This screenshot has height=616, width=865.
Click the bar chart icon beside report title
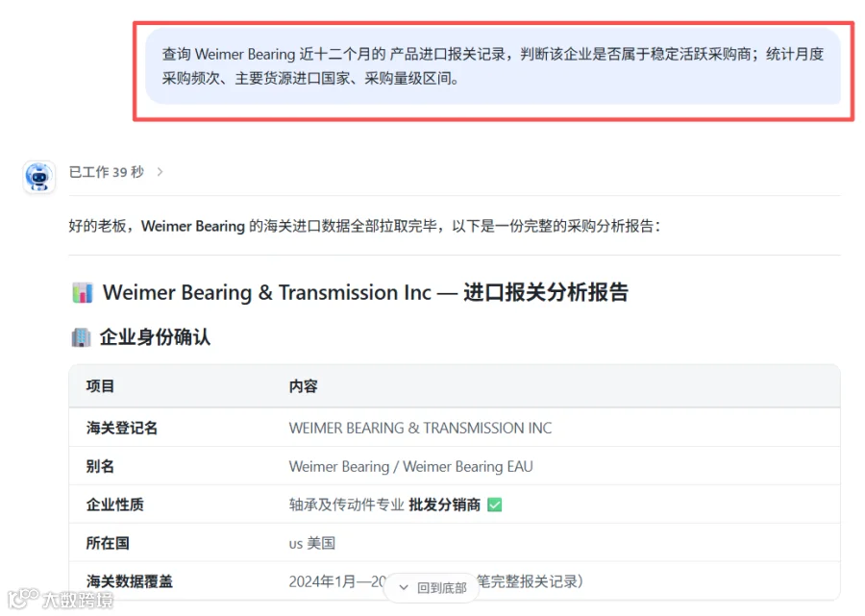[x=83, y=293]
